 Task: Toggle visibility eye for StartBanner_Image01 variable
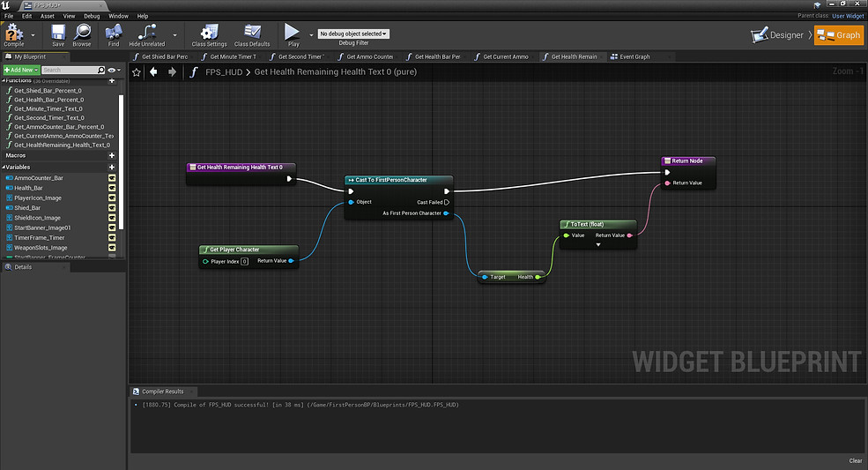point(112,228)
